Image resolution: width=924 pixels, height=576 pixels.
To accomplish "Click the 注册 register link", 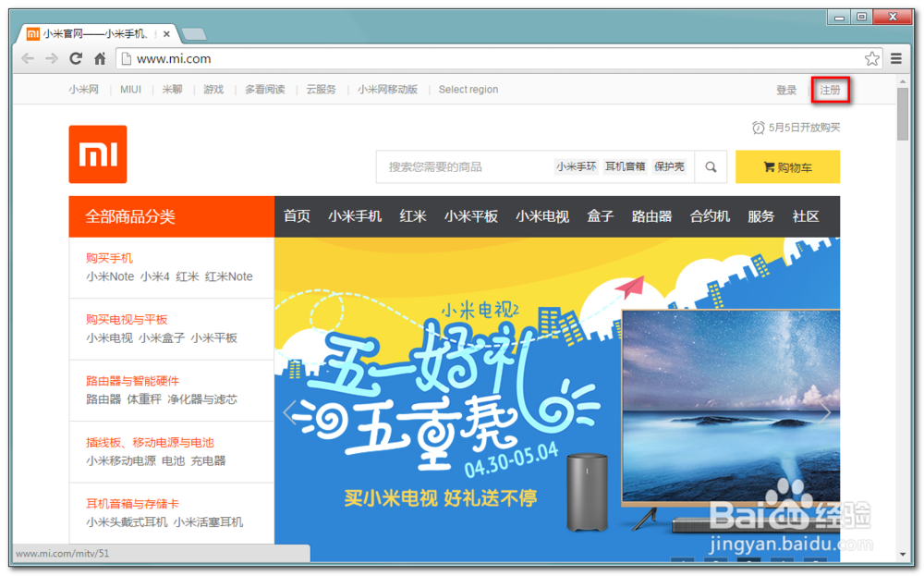I will click(830, 91).
